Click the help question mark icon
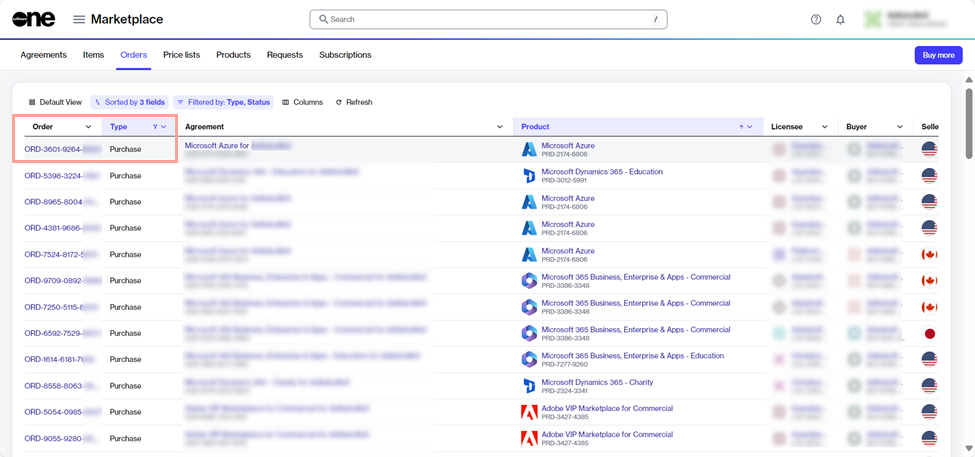Viewport: 975px width, 457px height. click(816, 20)
